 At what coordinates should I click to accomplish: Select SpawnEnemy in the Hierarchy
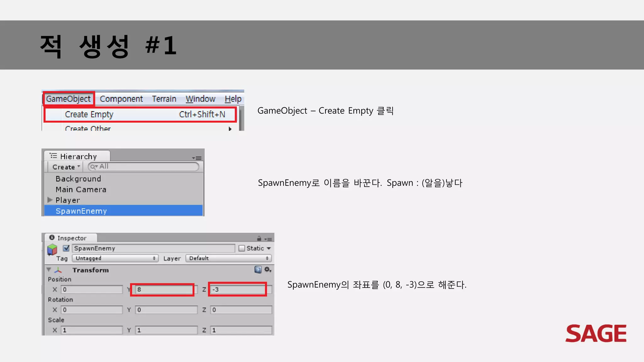coord(124,211)
